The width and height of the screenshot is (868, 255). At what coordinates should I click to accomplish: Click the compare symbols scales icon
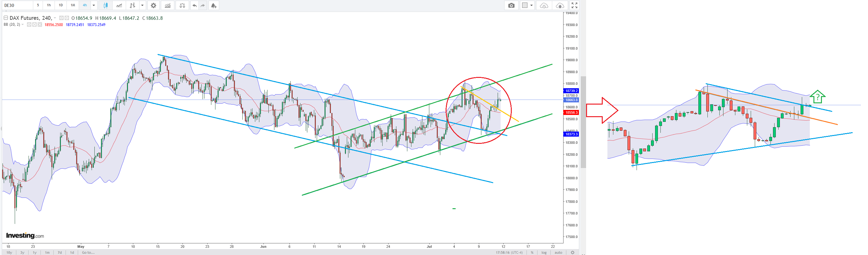coord(182,5)
